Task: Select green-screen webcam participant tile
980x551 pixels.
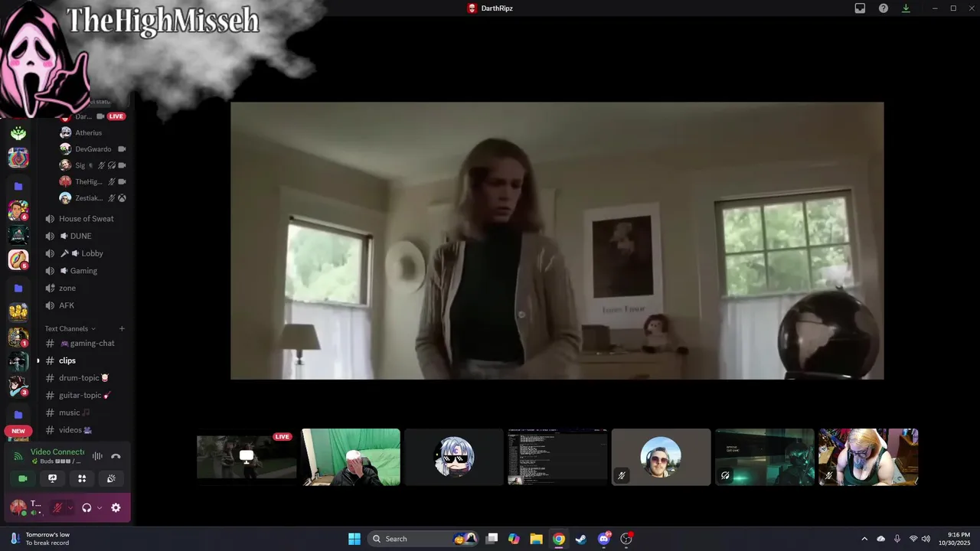Action: pyautogui.click(x=351, y=457)
